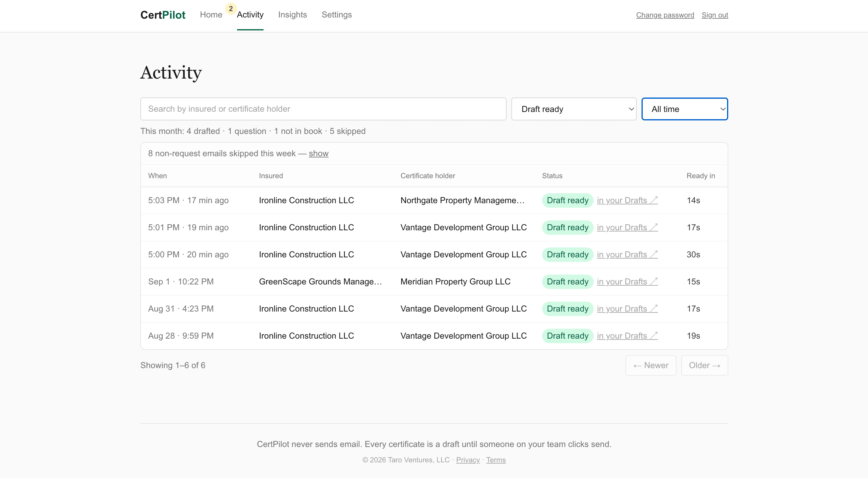Open Drafts link for Aug 31 row
Image resolution: width=868 pixels, height=478 pixels.
point(627,309)
